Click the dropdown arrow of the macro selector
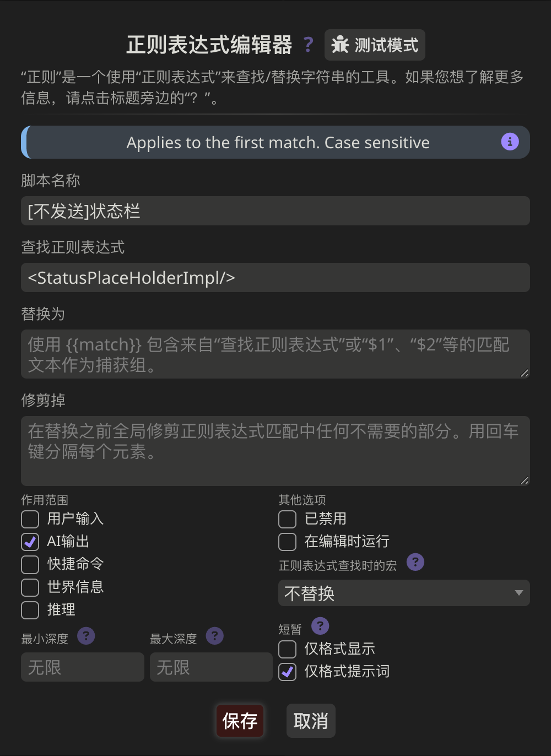Image resolution: width=551 pixels, height=756 pixels. click(518, 593)
